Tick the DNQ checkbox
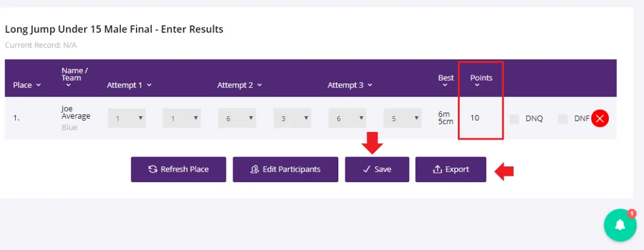Screen dimensions: 644x250 tap(514, 119)
